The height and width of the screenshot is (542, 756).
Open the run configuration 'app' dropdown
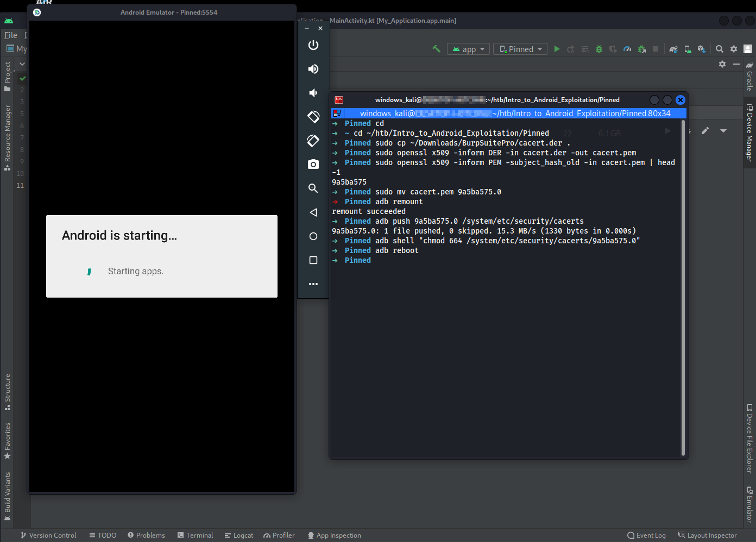coord(468,49)
